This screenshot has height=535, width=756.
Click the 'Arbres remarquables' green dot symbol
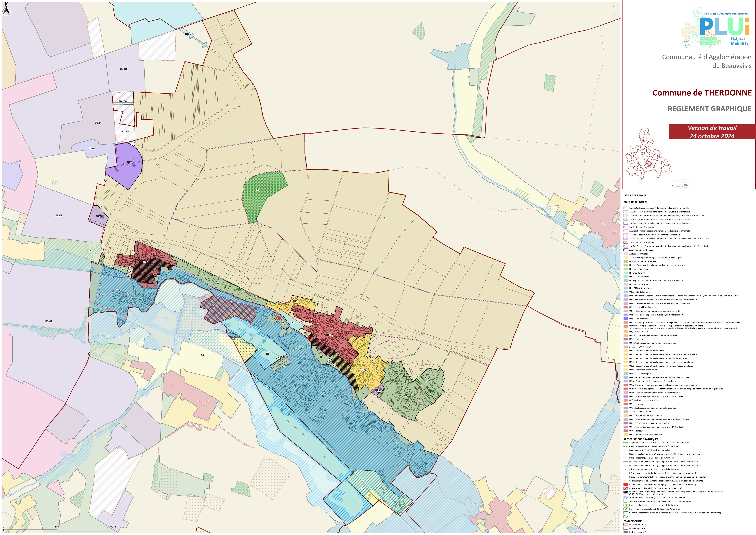pyautogui.click(x=626, y=469)
